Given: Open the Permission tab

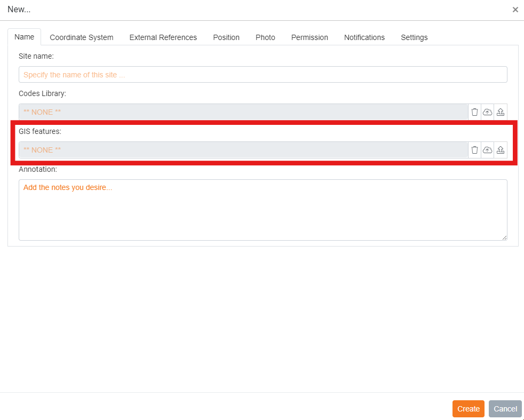Looking at the screenshot, I should point(309,37).
